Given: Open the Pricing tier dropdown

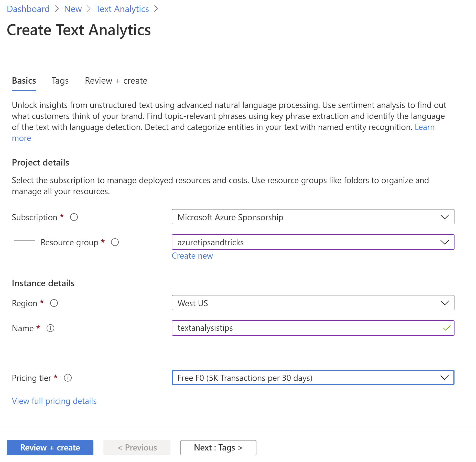Looking at the screenshot, I should pos(313,377).
